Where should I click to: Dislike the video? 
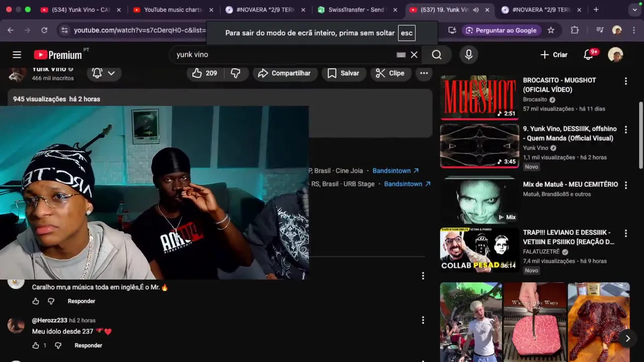coord(235,73)
